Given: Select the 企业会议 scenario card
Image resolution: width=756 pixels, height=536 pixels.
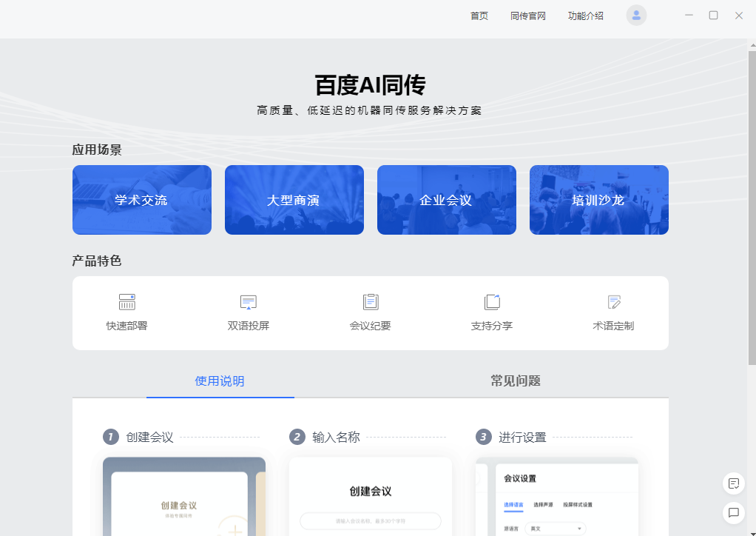Looking at the screenshot, I should pyautogui.click(x=447, y=200).
